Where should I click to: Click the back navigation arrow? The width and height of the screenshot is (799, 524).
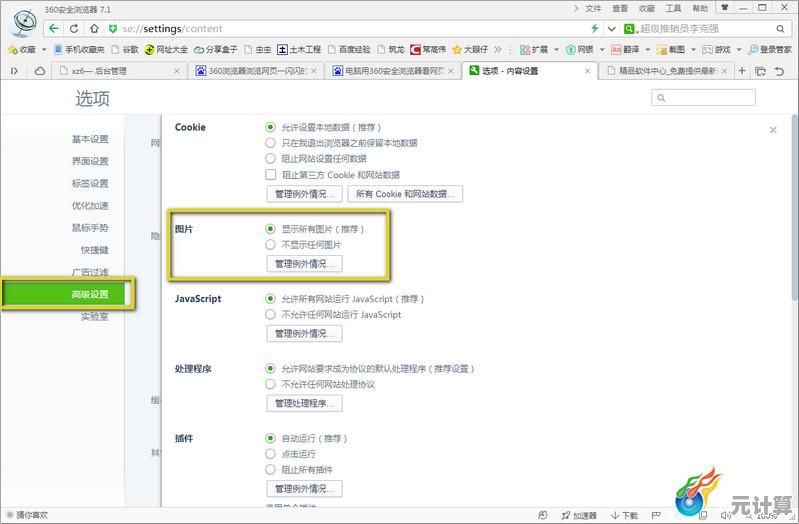[x=54, y=29]
